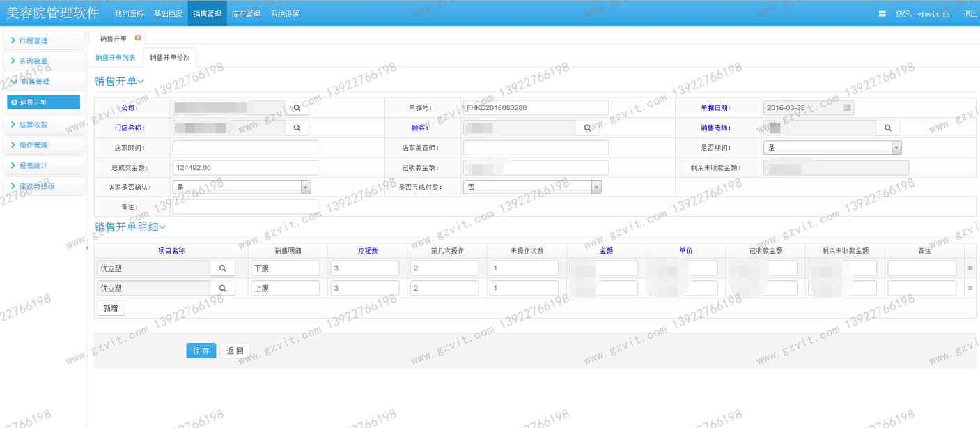Click the 金额 column header
The height and width of the screenshot is (428, 980).
[606, 251]
